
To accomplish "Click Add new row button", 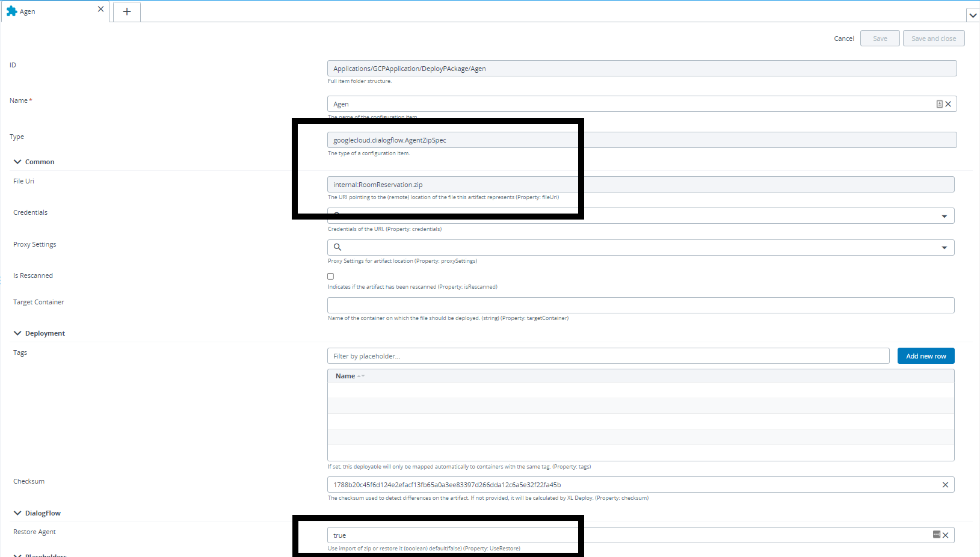I will click(x=925, y=356).
